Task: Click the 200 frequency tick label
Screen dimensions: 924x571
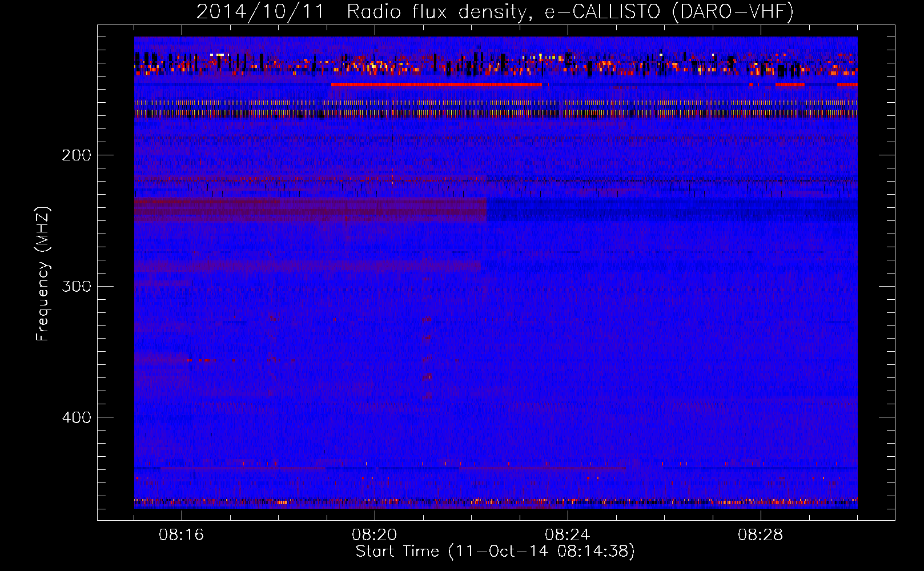Action: [77, 155]
